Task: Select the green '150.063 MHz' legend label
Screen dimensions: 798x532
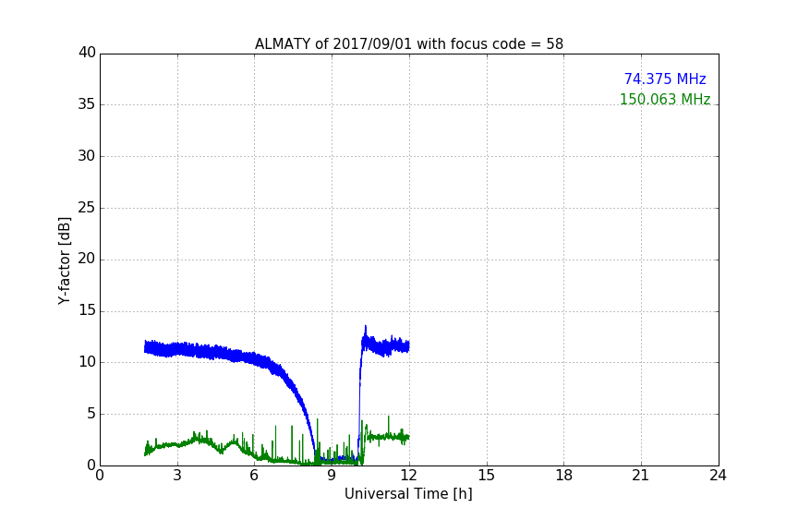Action: (665, 99)
